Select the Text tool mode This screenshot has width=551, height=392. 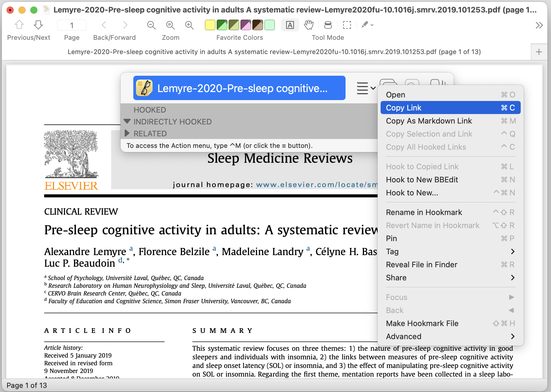click(290, 25)
